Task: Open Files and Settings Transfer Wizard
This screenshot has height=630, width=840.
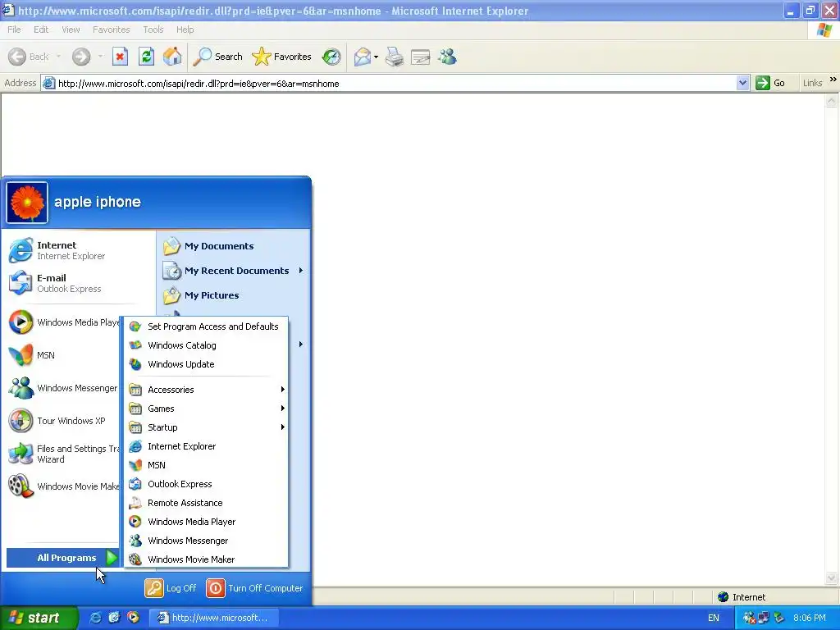Action: [63, 454]
